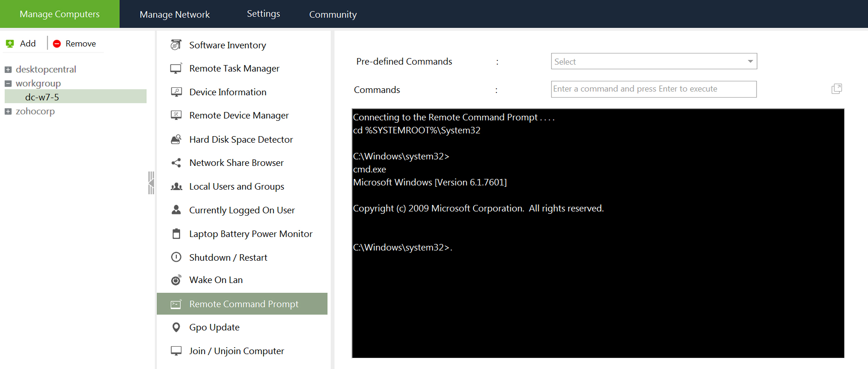
Task: Open Local Users and Groups icon
Action: (176, 186)
